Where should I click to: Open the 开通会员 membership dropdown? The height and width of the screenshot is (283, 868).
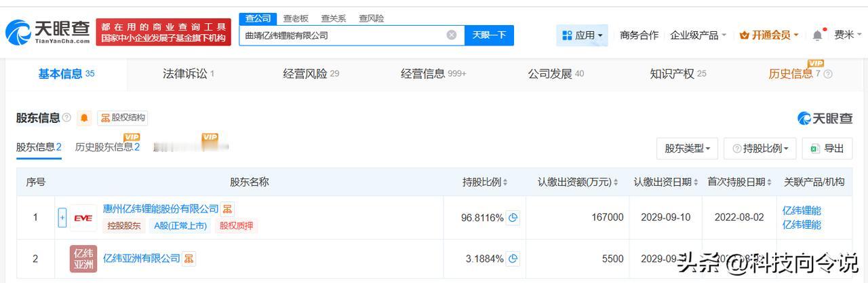[769, 35]
